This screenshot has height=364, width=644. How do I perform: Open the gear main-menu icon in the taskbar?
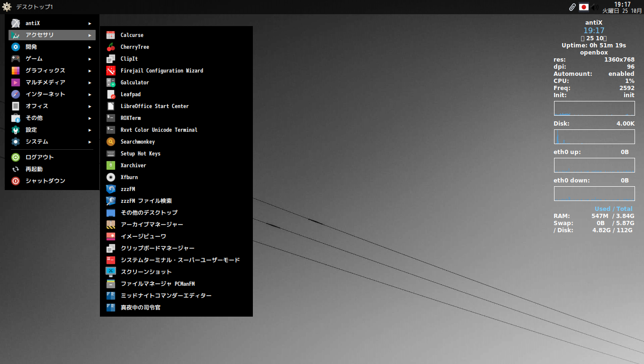[7, 7]
